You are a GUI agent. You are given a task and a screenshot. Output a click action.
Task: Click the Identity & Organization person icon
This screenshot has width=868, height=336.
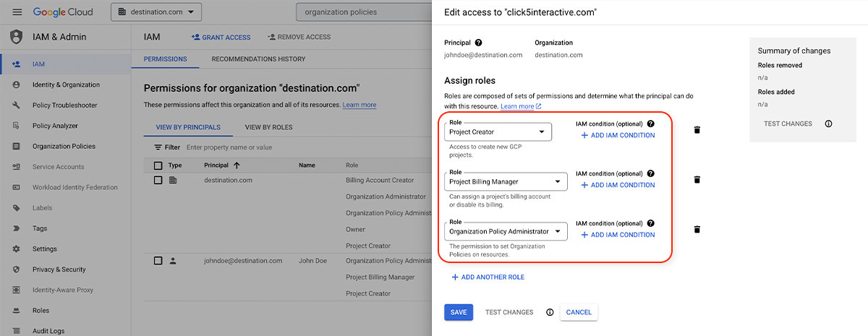(x=17, y=85)
